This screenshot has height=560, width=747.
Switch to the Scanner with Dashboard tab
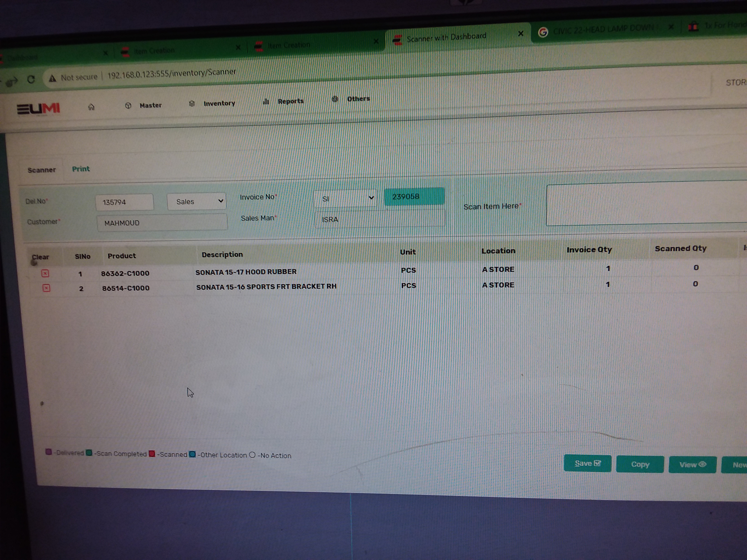[x=446, y=37]
